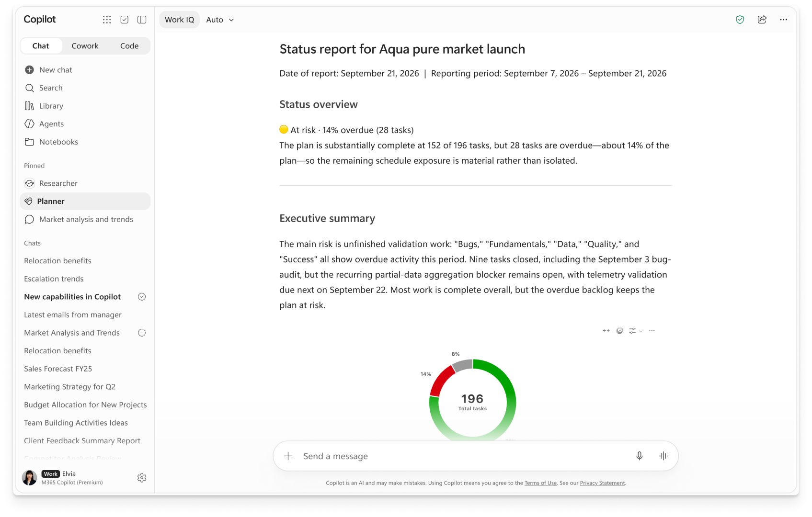Click the voice waveform icon
Screen dimensions: 812x517
click(x=663, y=456)
